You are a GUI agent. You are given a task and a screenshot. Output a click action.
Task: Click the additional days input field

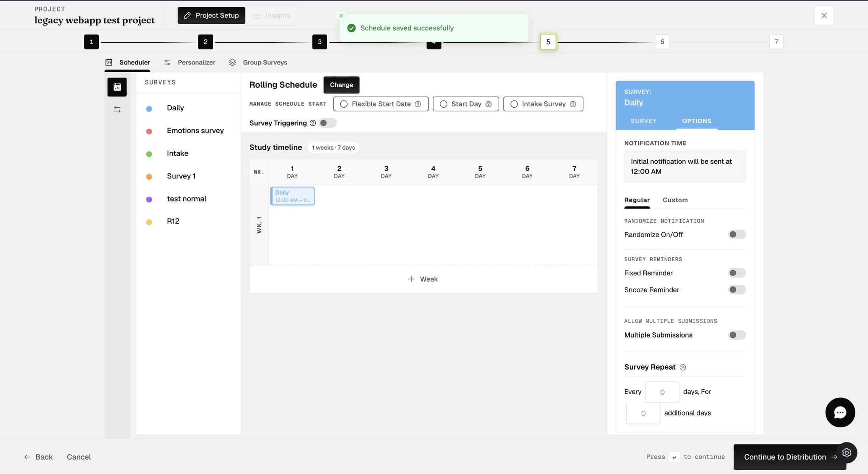click(x=643, y=413)
